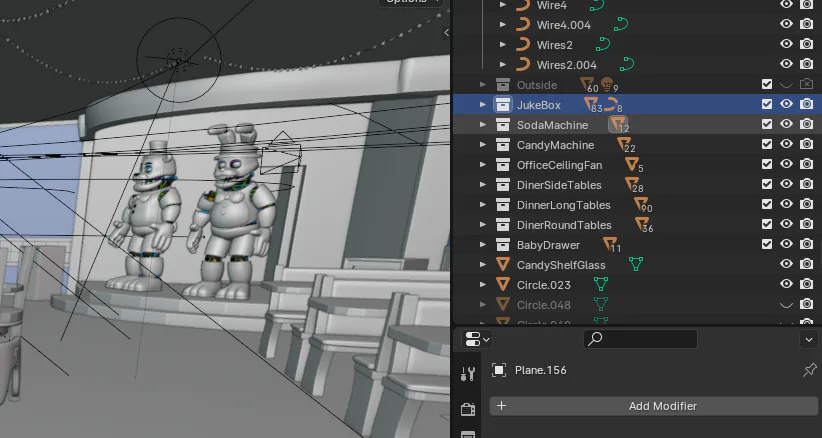Click the Circle.023 green mesh data icon
Screen dimensions: 822x438
601,284
